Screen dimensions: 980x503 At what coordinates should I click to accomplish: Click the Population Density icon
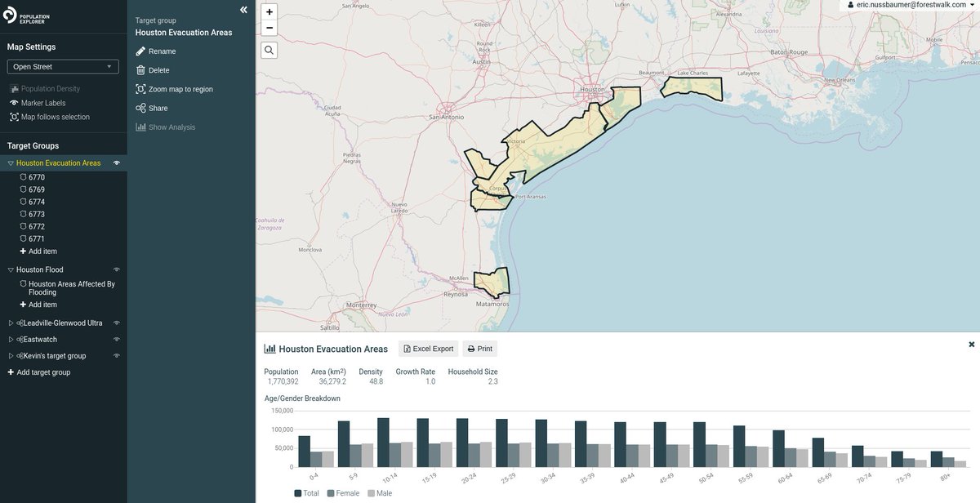[14, 88]
